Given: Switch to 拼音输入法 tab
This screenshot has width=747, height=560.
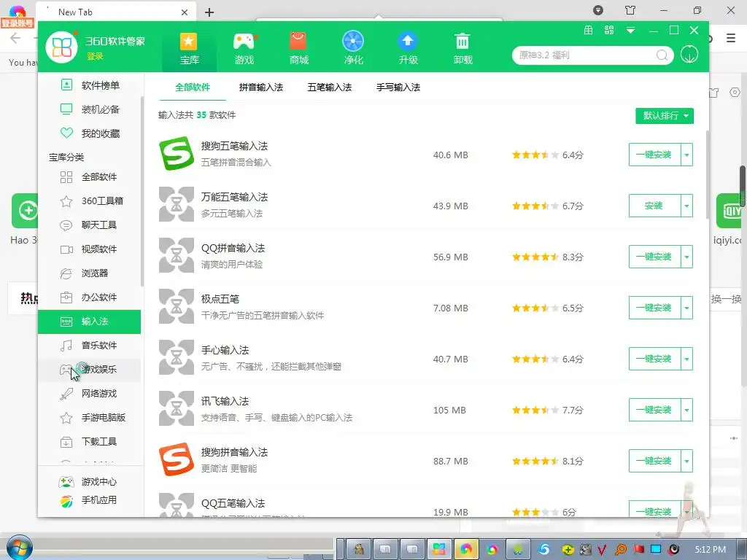Looking at the screenshot, I should click(x=261, y=87).
